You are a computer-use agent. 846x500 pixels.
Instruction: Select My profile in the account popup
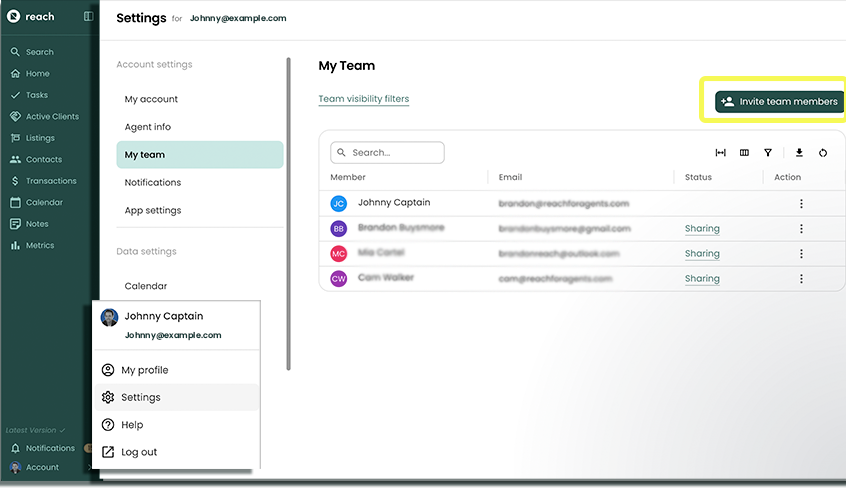pos(144,370)
